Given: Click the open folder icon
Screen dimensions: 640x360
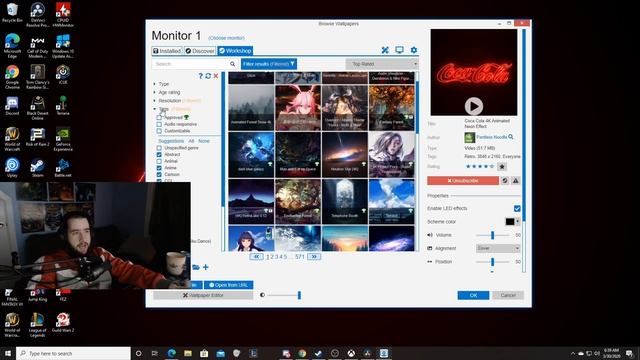Looking at the screenshot, I should pos(196,267).
